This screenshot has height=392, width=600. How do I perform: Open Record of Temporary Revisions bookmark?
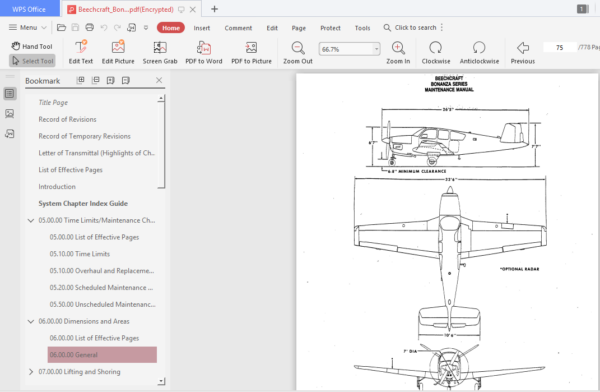coord(85,136)
